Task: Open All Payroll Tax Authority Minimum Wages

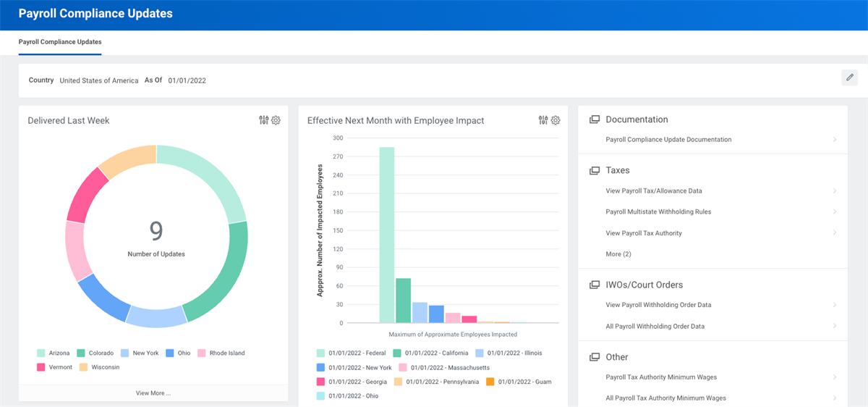Action: [665, 398]
